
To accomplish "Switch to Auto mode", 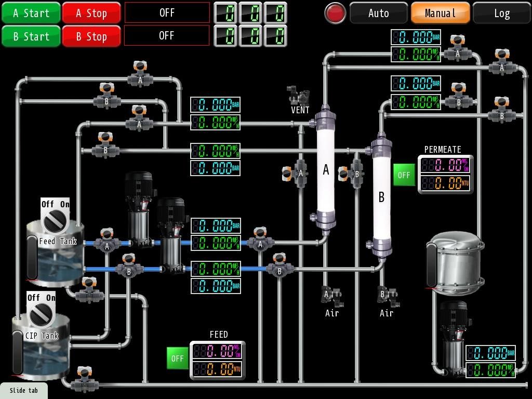I will 378,13.
